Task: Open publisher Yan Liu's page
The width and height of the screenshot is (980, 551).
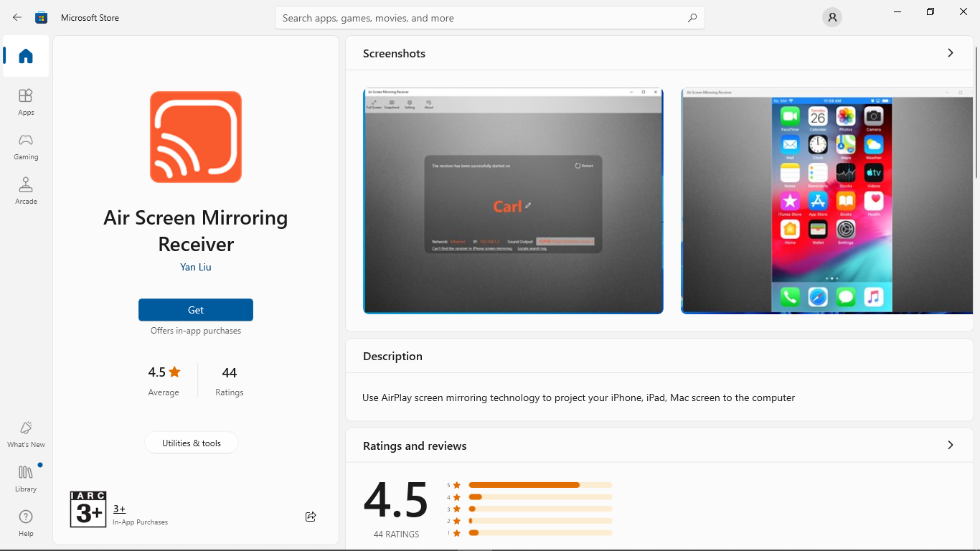Action: tap(196, 267)
